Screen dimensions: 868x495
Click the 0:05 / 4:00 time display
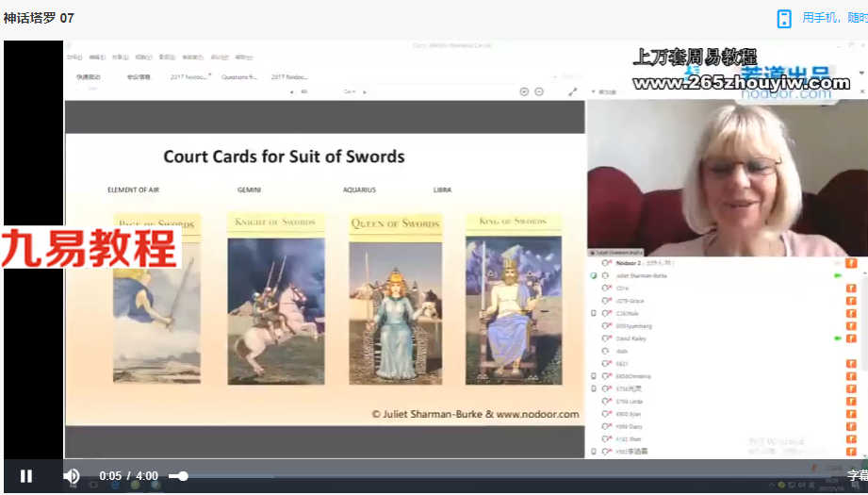[128, 476]
